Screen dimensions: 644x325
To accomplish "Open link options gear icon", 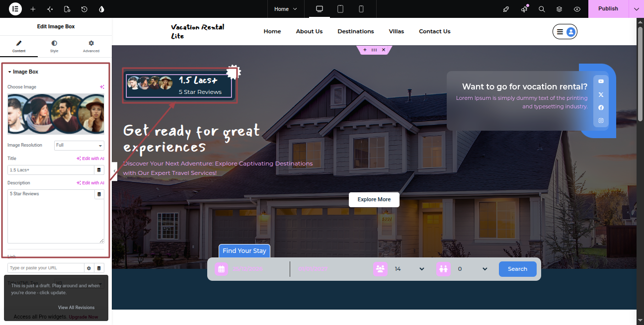I will (89, 268).
